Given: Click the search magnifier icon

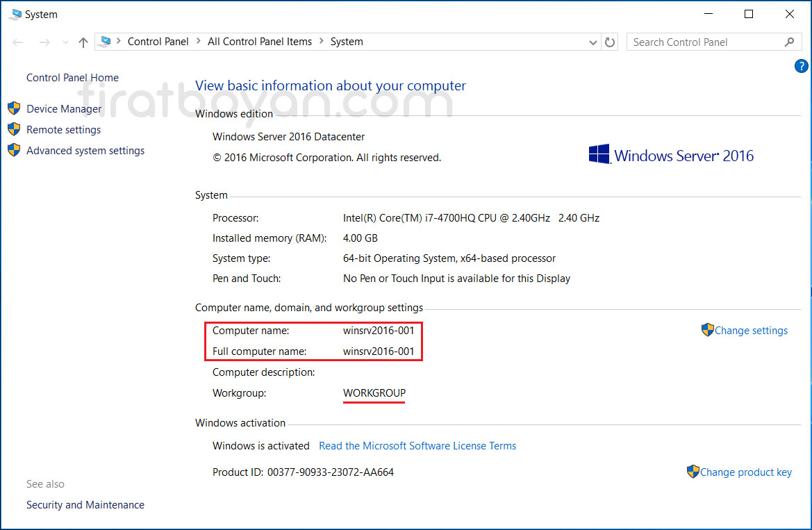Looking at the screenshot, I should (789, 42).
